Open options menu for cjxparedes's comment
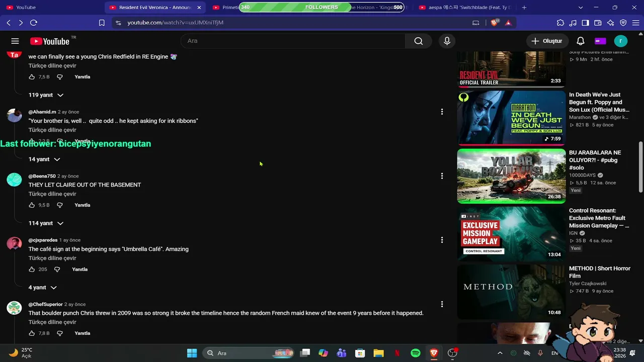 (442, 240)
